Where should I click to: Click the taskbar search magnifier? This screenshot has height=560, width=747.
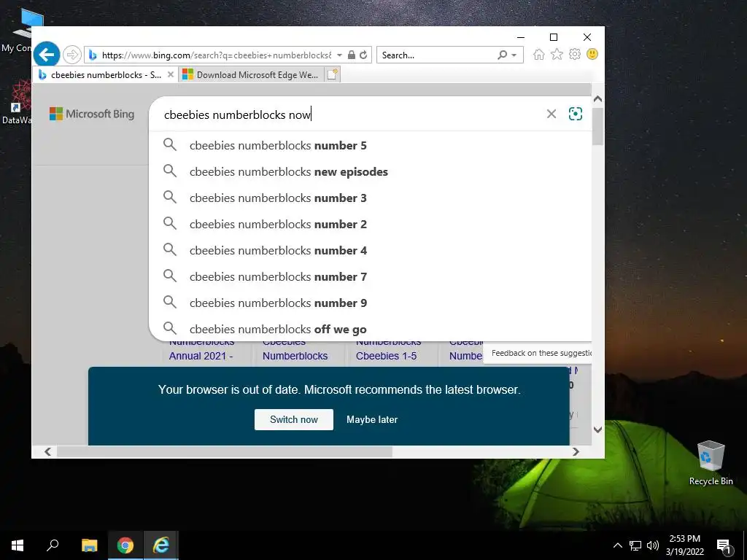tap(53, 545)
